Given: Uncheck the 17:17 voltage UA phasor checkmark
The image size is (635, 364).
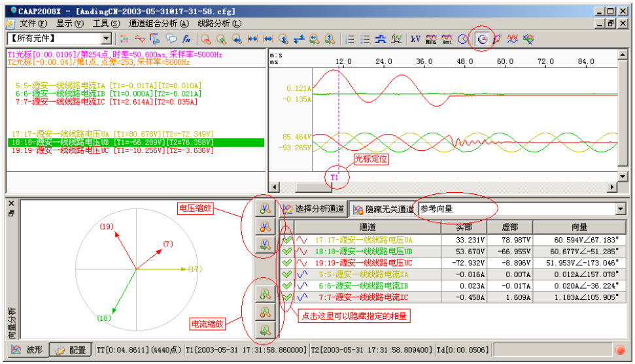Looking at the screenshot, I should coord(286,240).
